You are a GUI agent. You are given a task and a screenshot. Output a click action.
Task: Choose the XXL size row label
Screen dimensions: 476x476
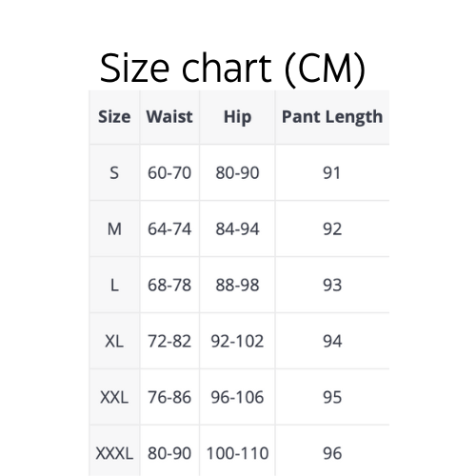(114, 397)
